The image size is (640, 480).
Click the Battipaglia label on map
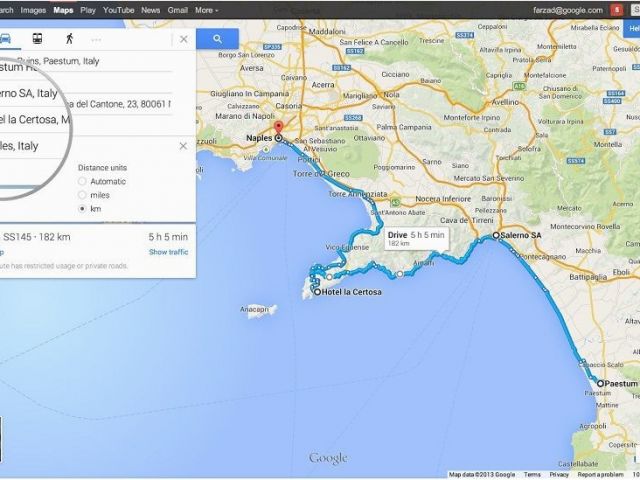click(588, 277)
